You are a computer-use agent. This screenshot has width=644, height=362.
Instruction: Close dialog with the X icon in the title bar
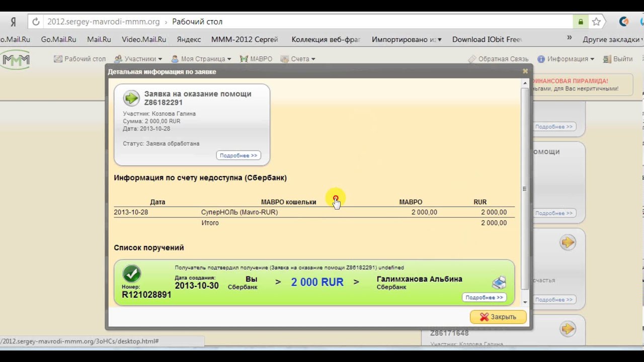tap(525, 71)
